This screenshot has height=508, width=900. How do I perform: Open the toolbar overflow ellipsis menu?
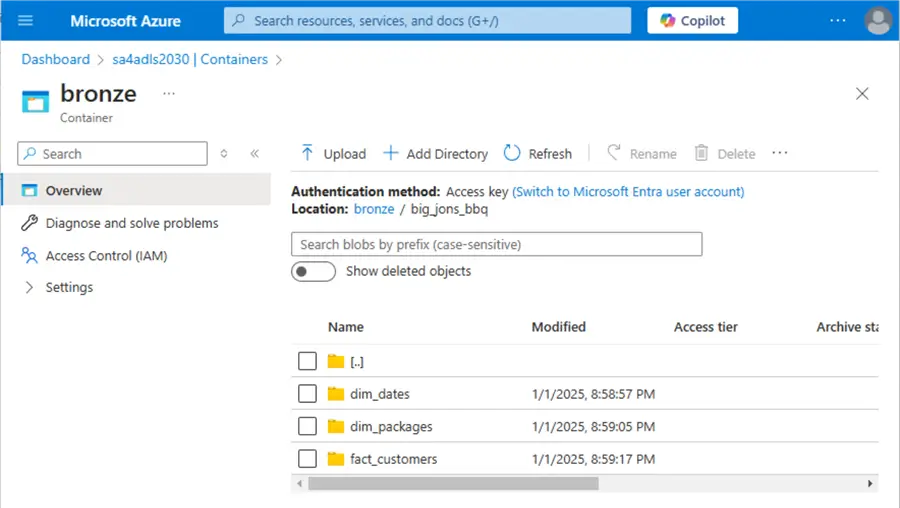(x=779, y=153)
